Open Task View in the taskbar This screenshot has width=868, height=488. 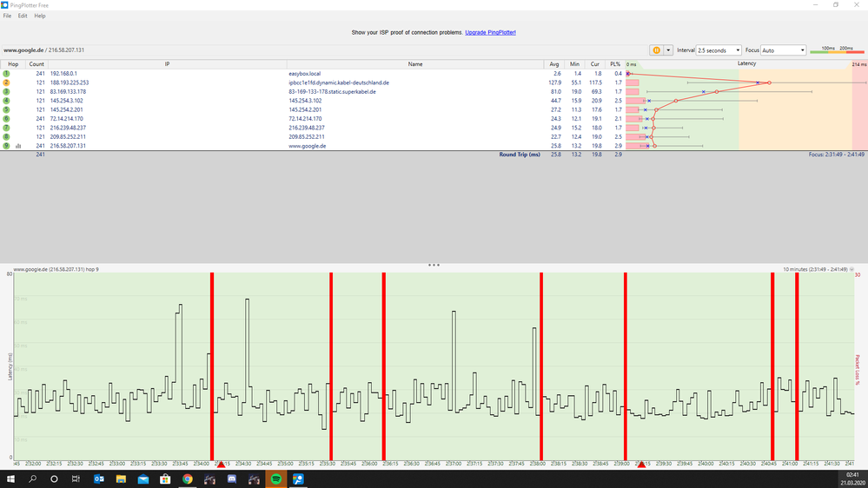pos(76,479)
